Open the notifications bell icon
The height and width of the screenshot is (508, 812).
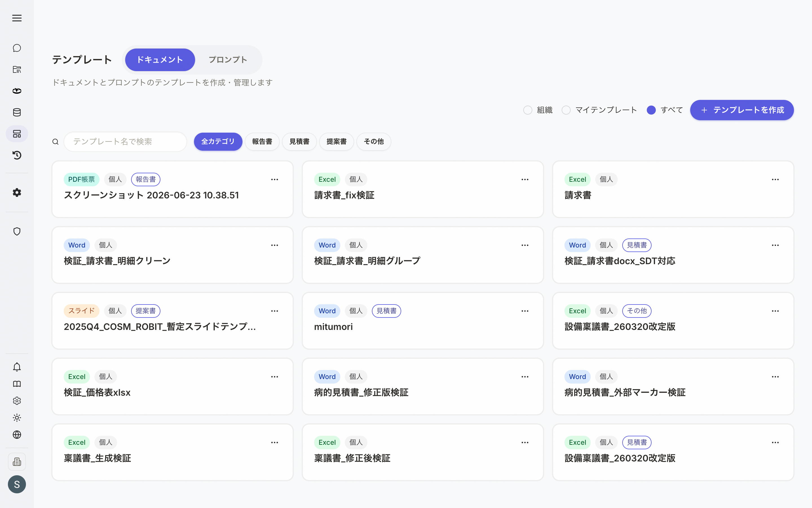[17, 367]
